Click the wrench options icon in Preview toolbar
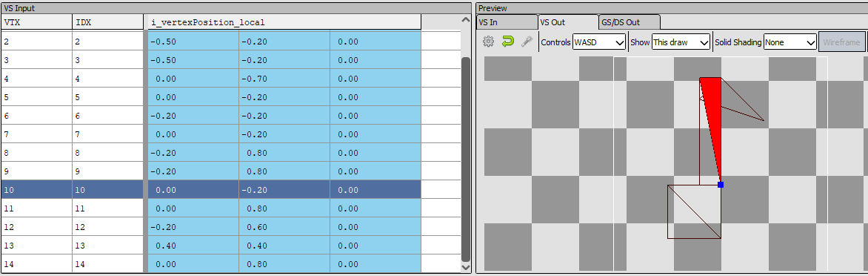The image size is (868, 276). [x=527, y=42]
